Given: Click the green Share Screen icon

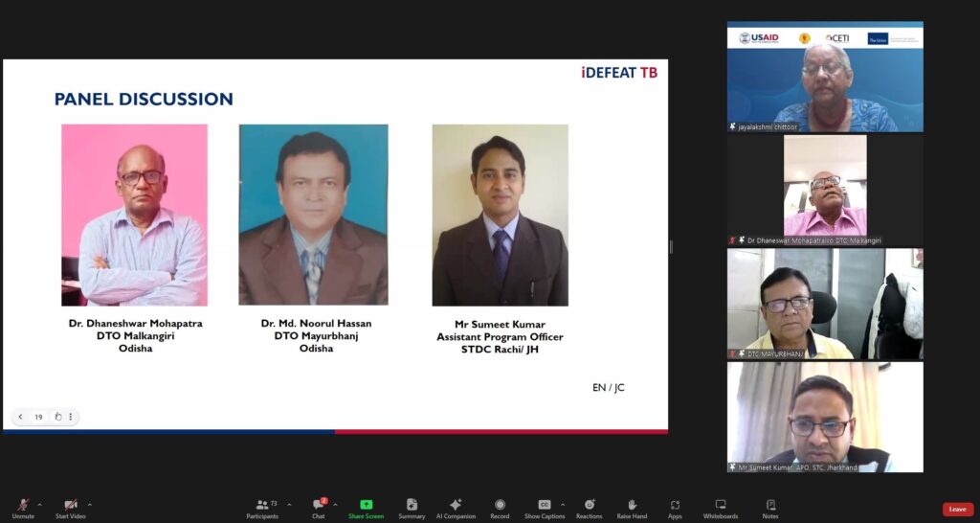Looking at the screenshot, I should coord(366,508).
